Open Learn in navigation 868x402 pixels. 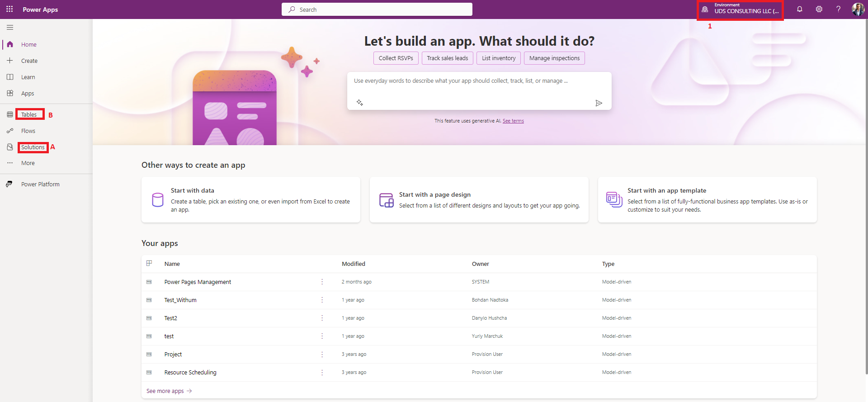tap(28, 77)
